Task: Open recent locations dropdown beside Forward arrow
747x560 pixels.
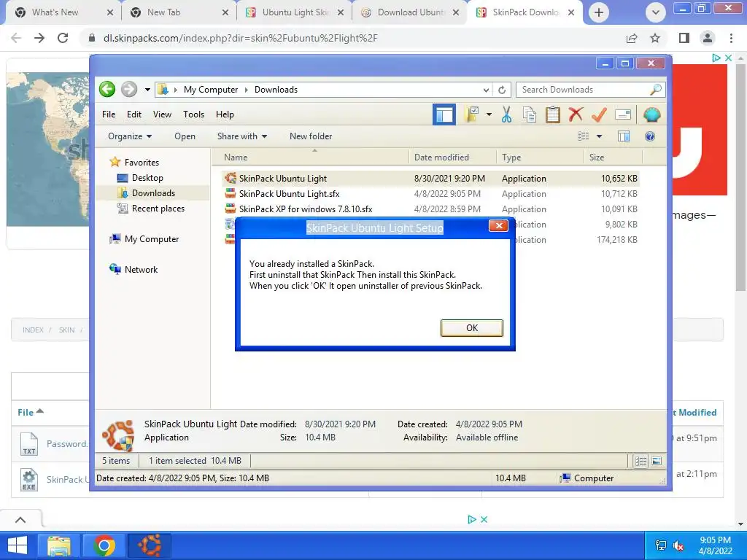Action: click(147, 90)
